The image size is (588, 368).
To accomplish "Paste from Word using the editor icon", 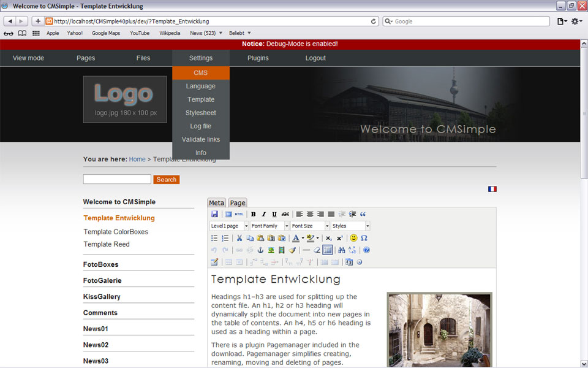I will tap(281, 238).
